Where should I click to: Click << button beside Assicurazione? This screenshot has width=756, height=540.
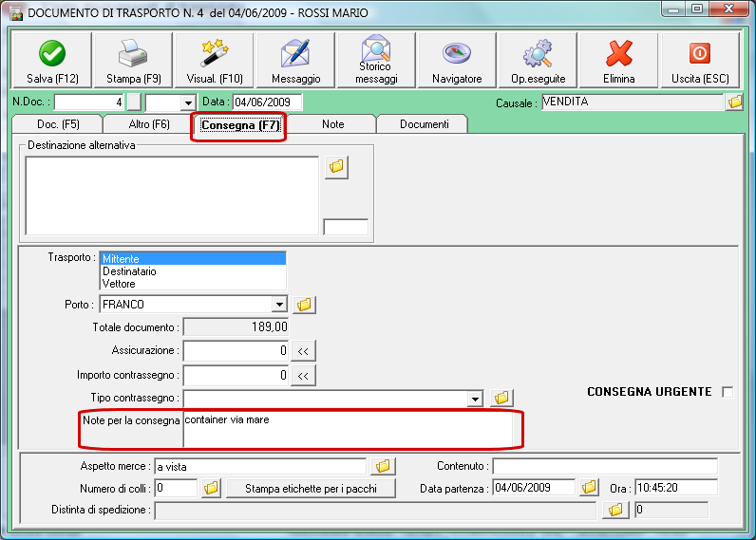[x=303, y=351]
